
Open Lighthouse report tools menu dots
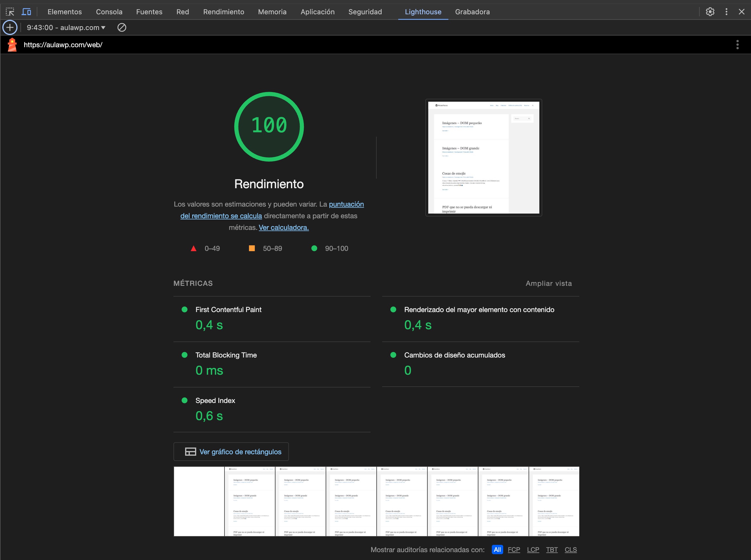tap(737, 45)
